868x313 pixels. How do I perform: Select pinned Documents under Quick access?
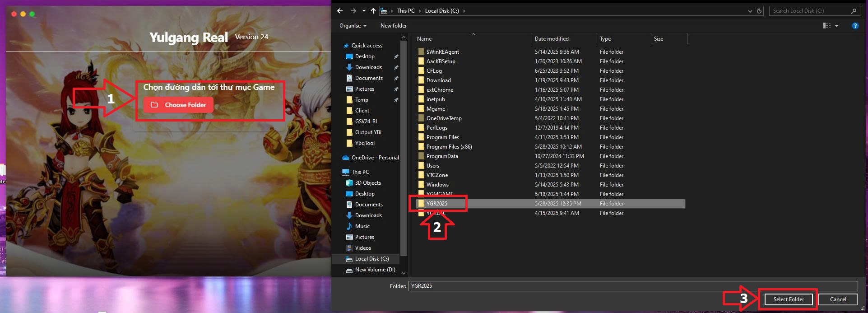pos(369,78)
